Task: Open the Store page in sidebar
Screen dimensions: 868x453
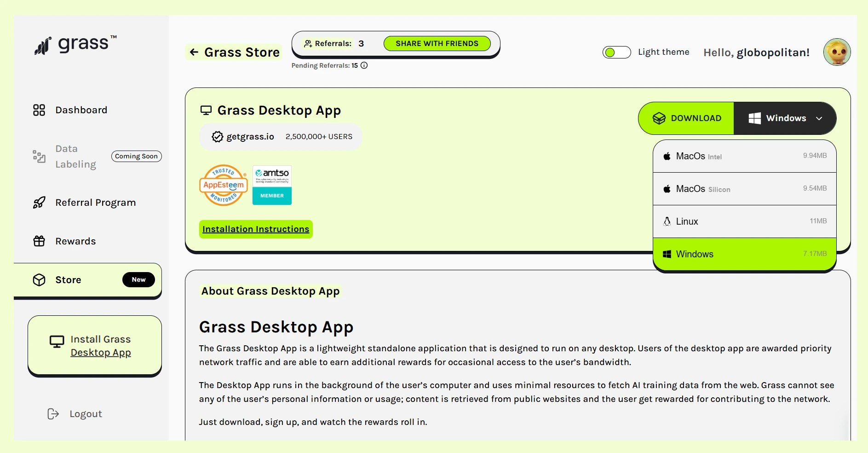Action: [88, 280]
